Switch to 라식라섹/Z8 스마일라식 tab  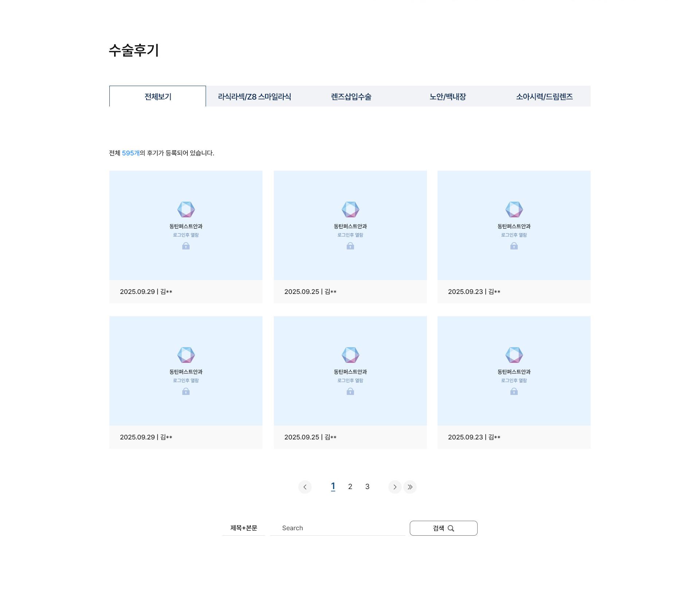point(254,97)
